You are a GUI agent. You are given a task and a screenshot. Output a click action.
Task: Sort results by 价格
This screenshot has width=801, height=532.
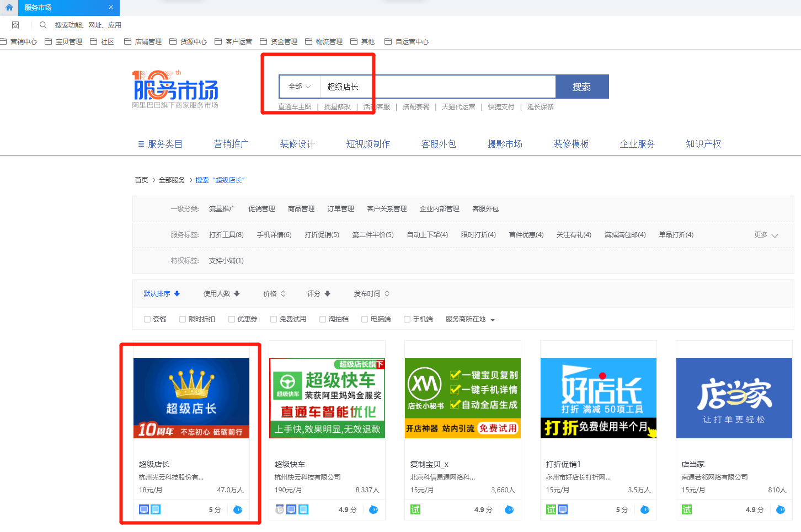coord(274,294)
